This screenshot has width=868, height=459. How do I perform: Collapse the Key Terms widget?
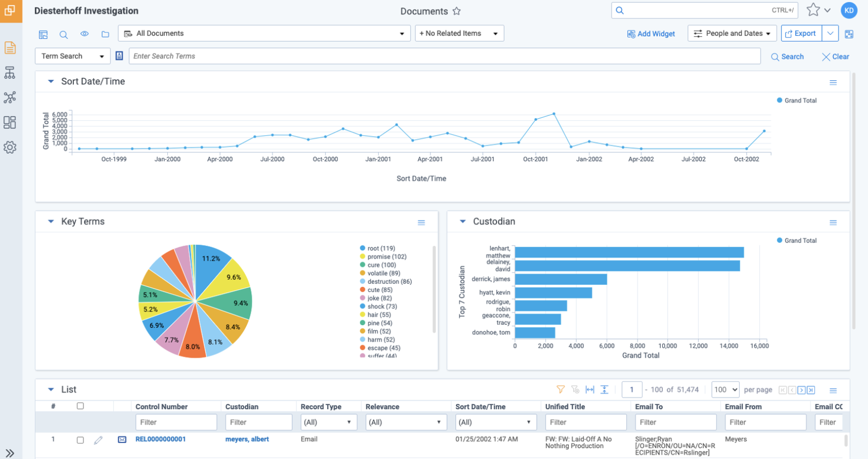point(51,222)
